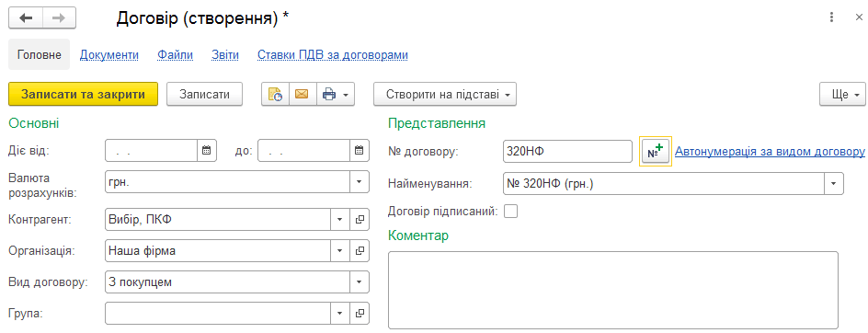Open the Звіти tab
This screenshot has height=333, width=868.
click(x=225, y=55)
